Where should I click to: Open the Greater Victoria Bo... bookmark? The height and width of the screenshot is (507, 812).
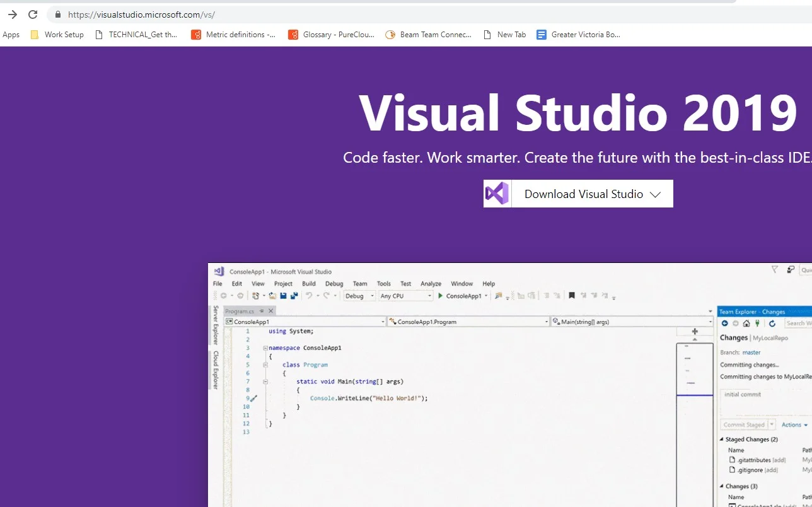(x=578, y=35)
